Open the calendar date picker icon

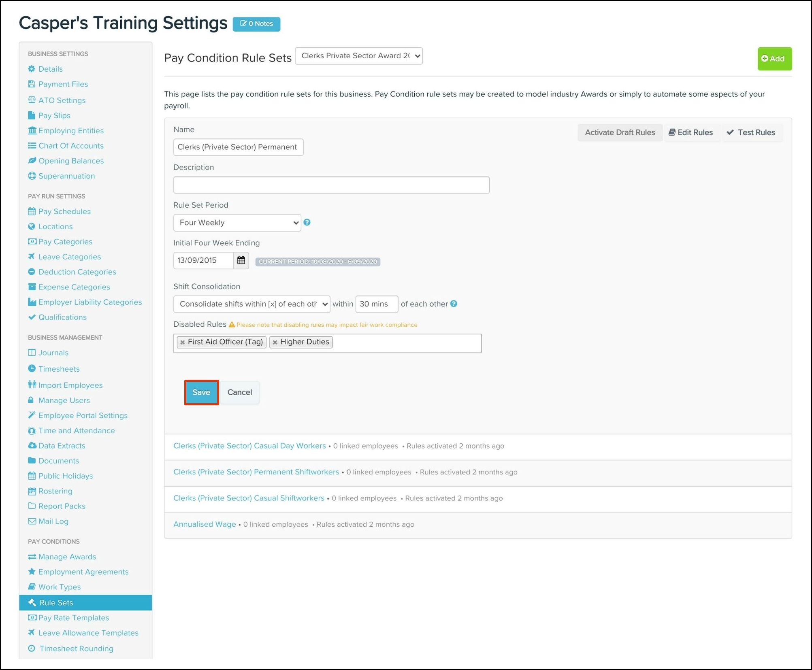tap(241, 260)
